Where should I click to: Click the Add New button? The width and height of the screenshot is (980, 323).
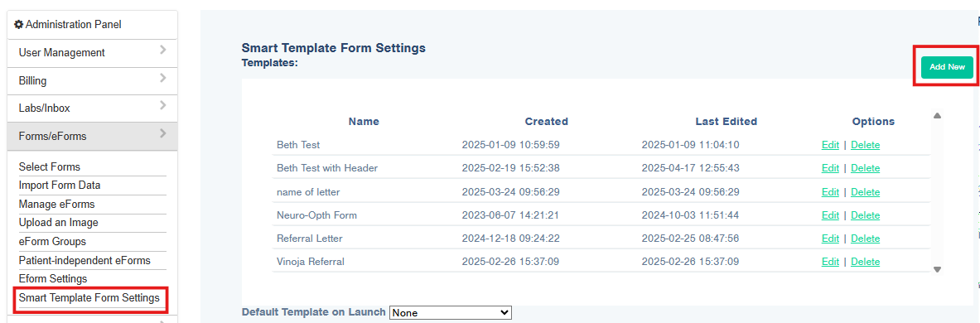[947, 67]
